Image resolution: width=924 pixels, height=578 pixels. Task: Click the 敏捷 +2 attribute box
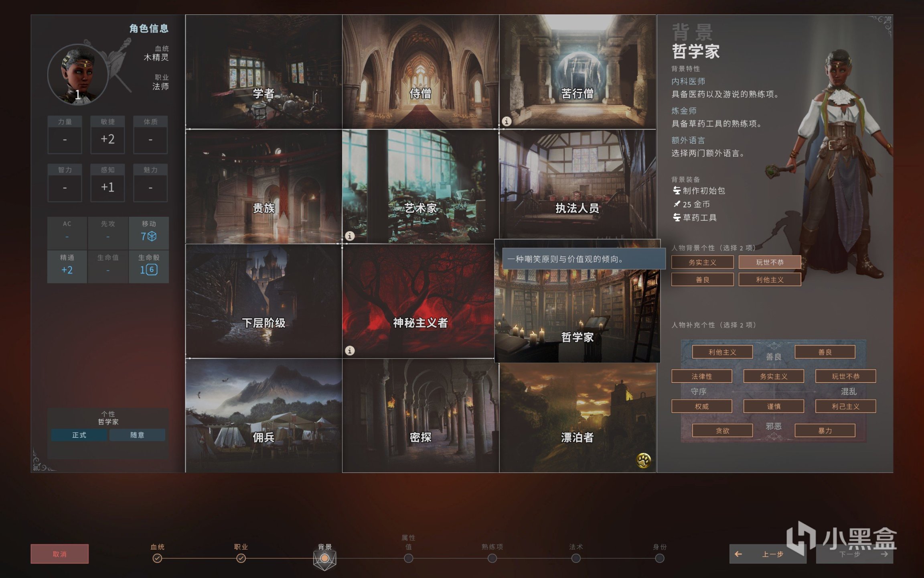[107, 135]
